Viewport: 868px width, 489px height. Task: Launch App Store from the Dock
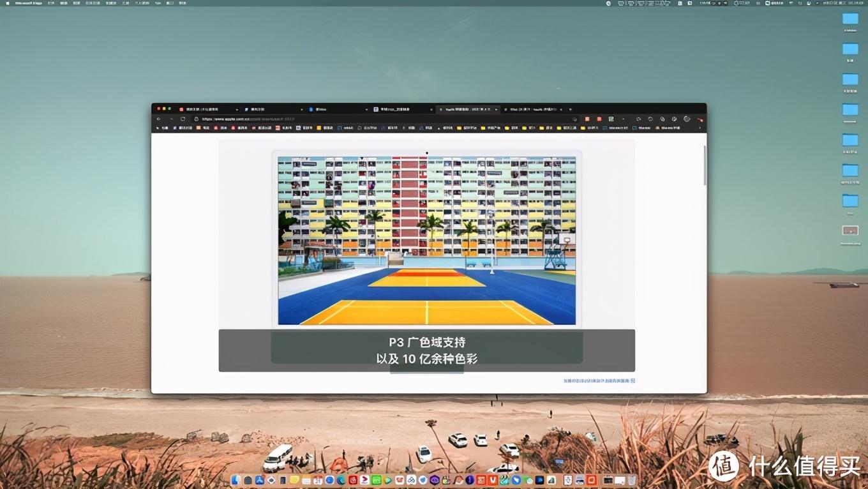(260, 480)
